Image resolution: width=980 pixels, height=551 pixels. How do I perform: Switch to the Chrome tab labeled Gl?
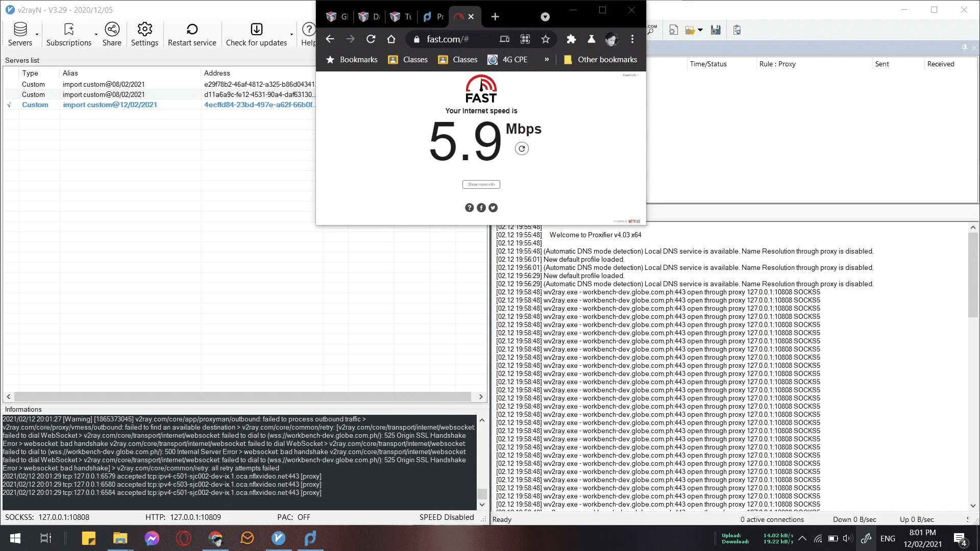point(338,17)
